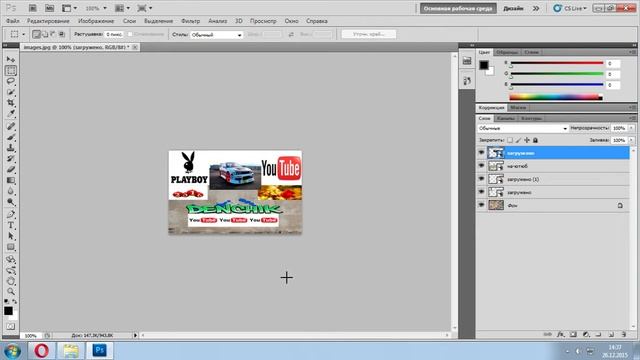Open the layer blend mode dropdown

point(522,128)
